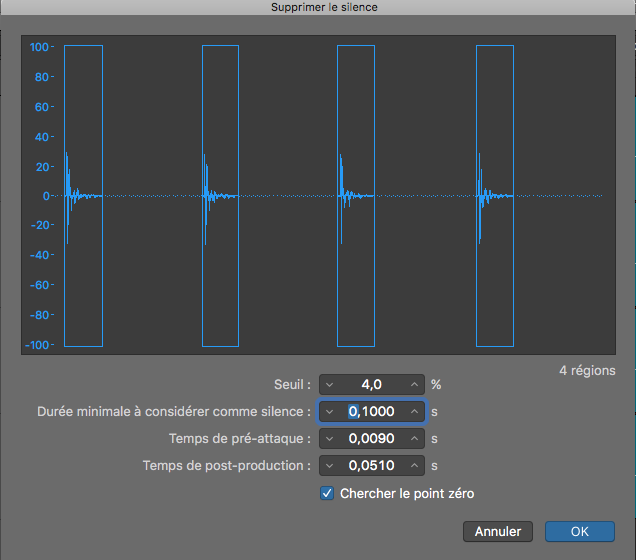Viewport: 636px width, 560px height.
Task: Click the -100 mark on amplitude scale
Action: point(37,345)
